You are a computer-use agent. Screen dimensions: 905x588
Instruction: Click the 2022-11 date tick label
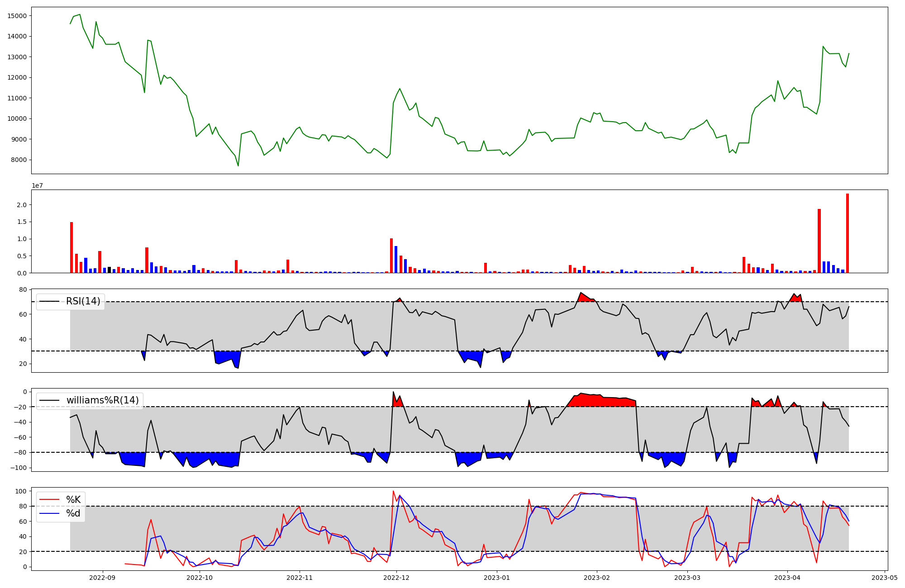pos(300,578)
